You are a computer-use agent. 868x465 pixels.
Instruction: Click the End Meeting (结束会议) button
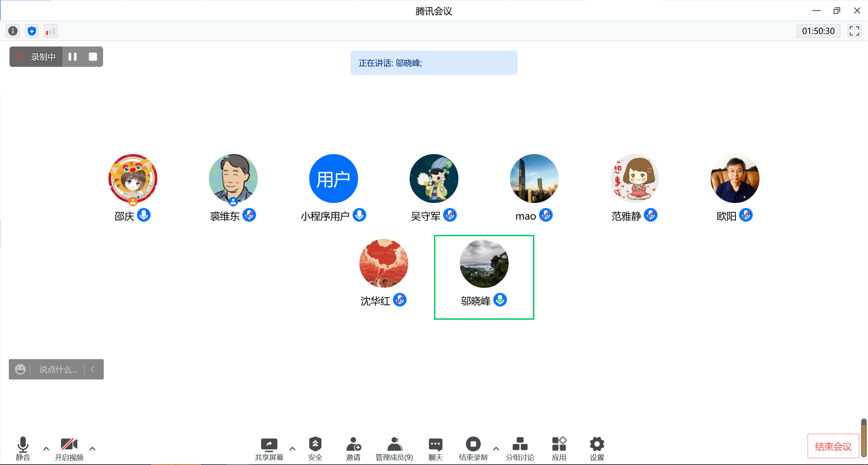click(x=833, y=446)
